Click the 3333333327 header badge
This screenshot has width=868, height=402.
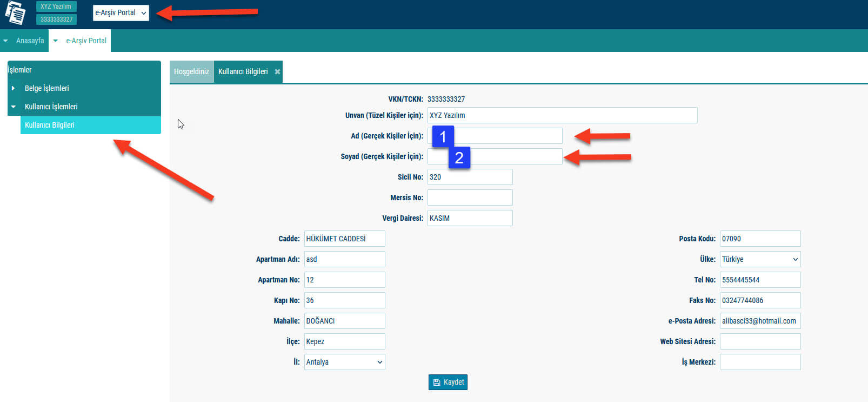pyautogui.click(x=56, y=19)
